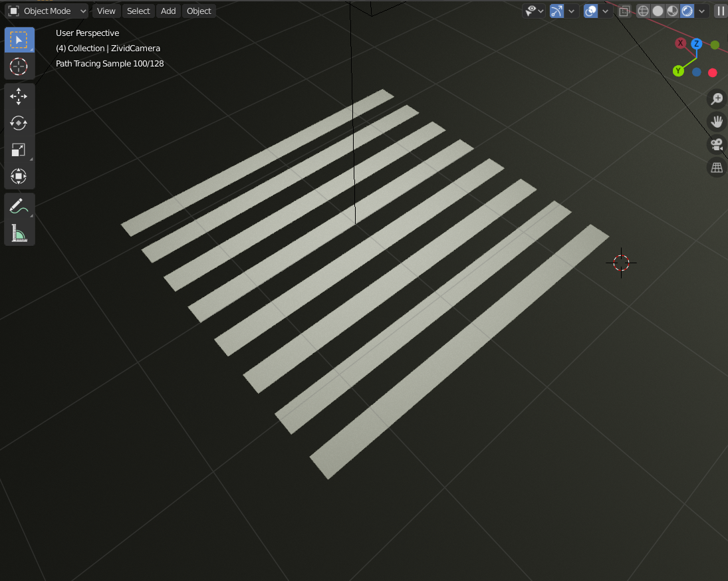
Task: Click the Z axis on the navigation gizmo
Action: click(696, 44)
